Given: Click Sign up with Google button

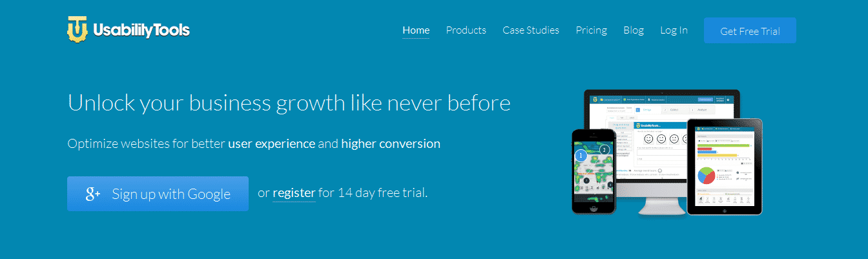Looking at the screenshot, I should [158, 194].
